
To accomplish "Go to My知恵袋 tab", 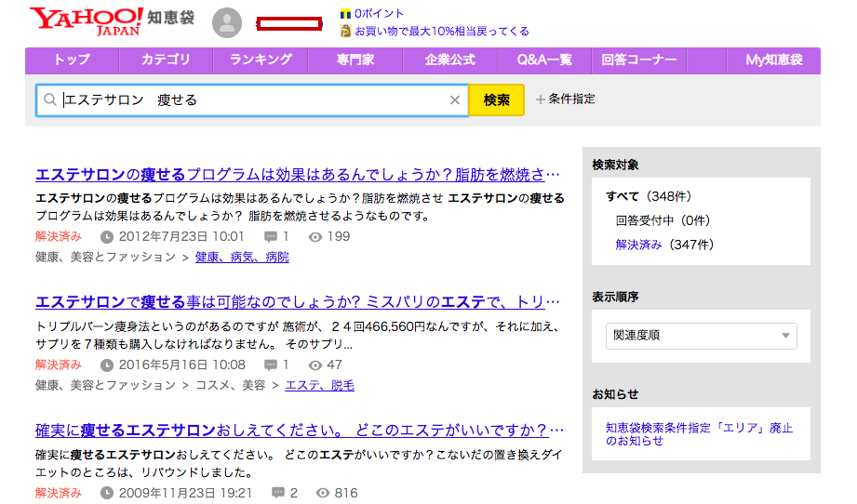I will point(773,60).
